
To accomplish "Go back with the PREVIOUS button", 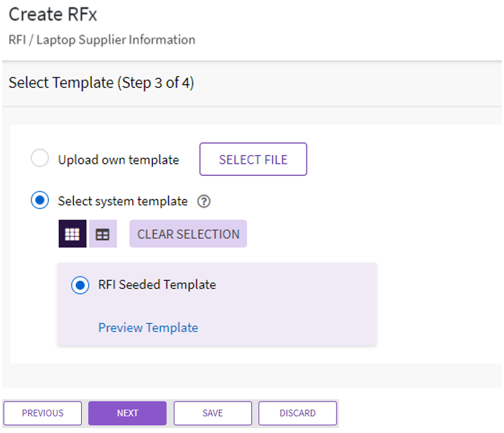I will coord(42,413).
